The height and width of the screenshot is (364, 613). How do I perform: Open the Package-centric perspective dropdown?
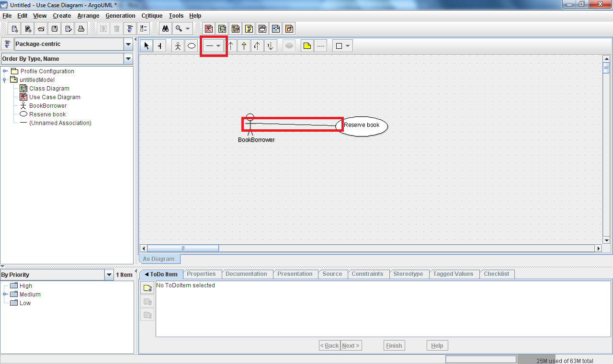tap(128, 45)
